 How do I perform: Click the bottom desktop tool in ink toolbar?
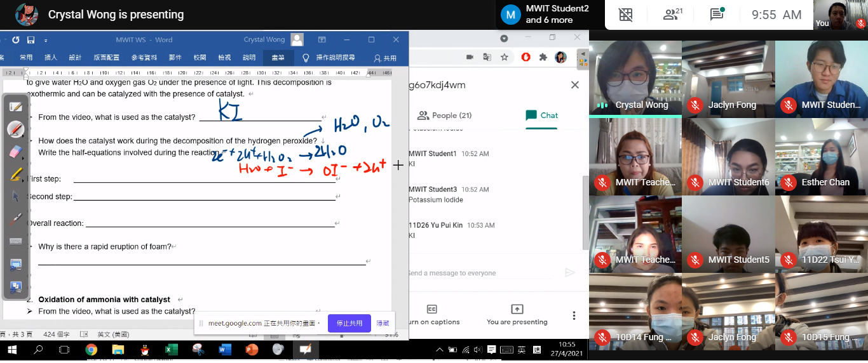tap(16, 287)
